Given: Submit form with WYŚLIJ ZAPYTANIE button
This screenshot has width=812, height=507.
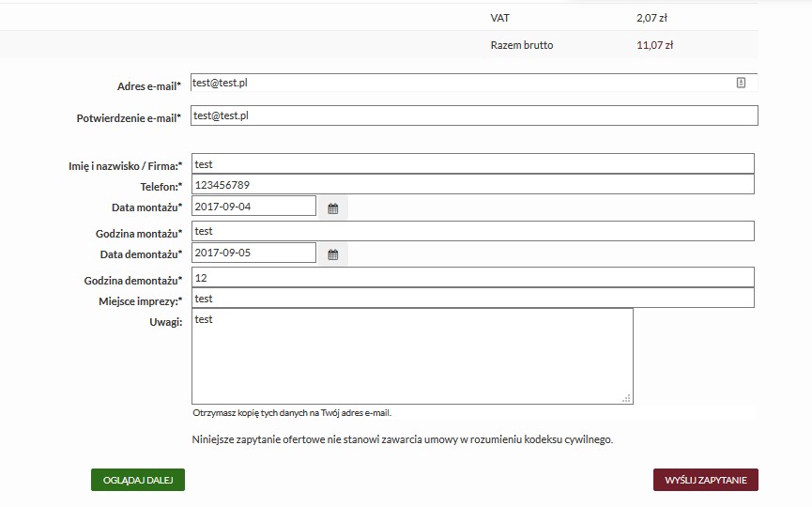Looking at the screenshot, I should point(705,480).
